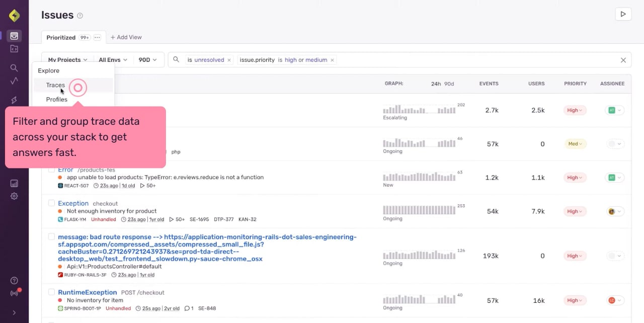Open the Help question mark sidebar icon
The width and height of the screenshot is (644, 323).
coord(14,281)
